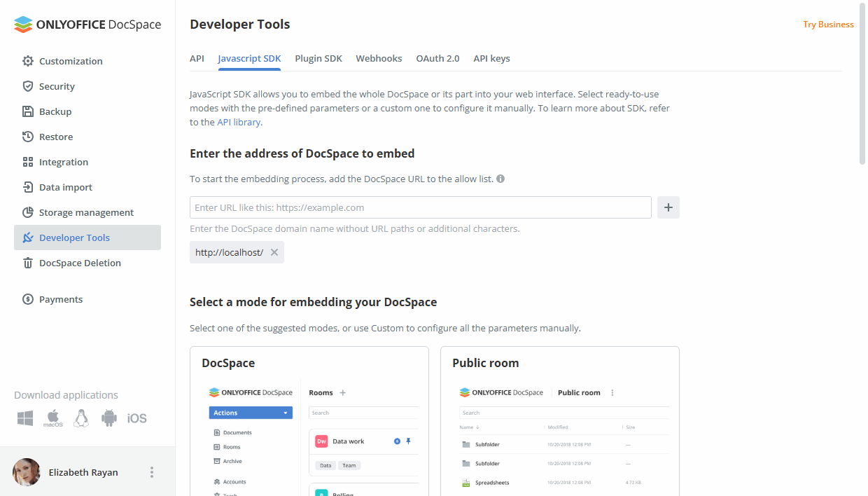
Task: Open the user profile options menu
Action: pyautogui.click(x=152, y=472)
